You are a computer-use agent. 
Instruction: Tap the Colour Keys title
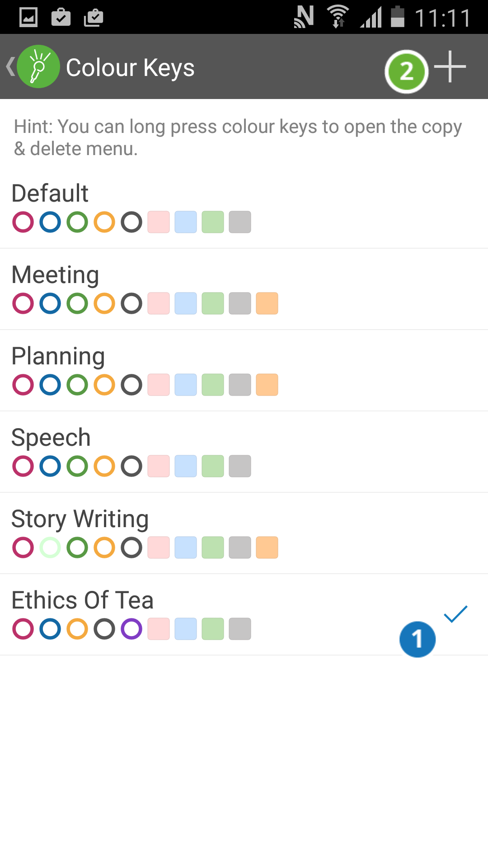point(130,67)
